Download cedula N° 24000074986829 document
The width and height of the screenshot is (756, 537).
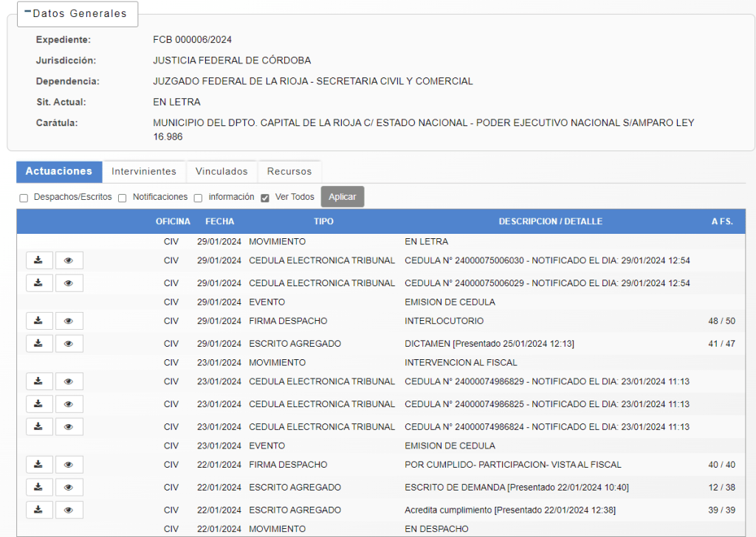coord(39,381)
